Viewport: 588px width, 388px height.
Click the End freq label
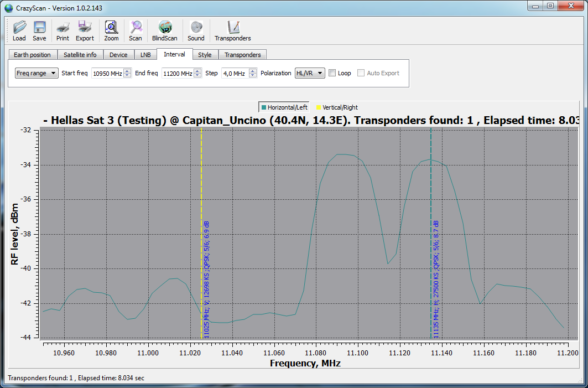(x=146, y=73)
